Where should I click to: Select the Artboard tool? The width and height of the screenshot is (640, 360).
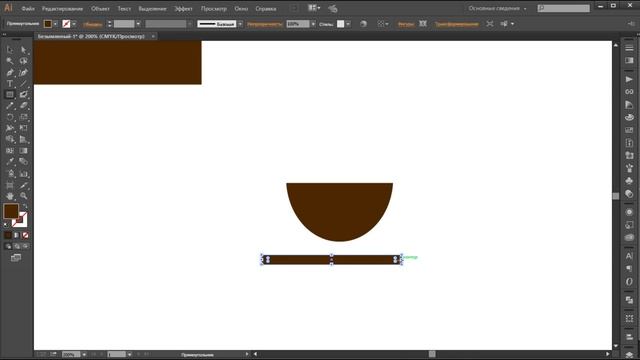click(x=10, y=185)
